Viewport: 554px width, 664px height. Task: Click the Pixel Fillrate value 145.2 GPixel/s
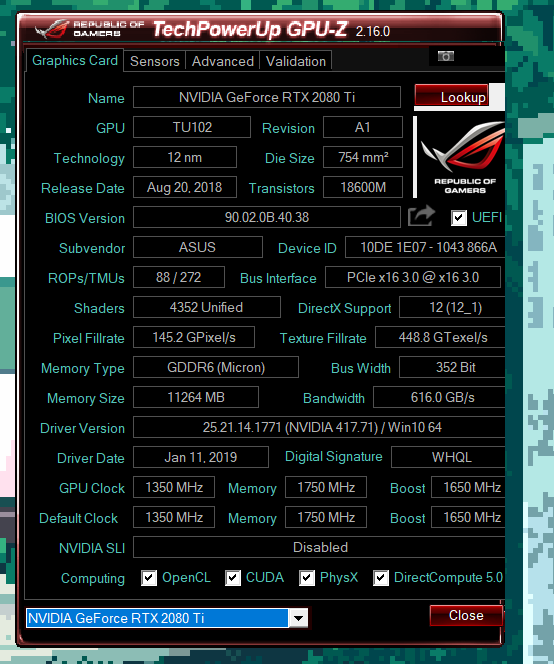tap(194, 337)
